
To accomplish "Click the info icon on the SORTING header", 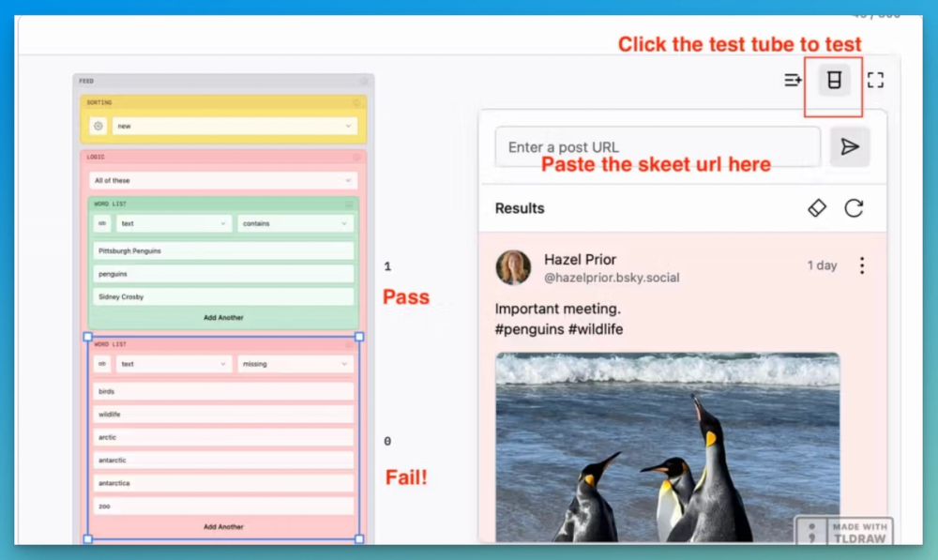I will point(356,102).
